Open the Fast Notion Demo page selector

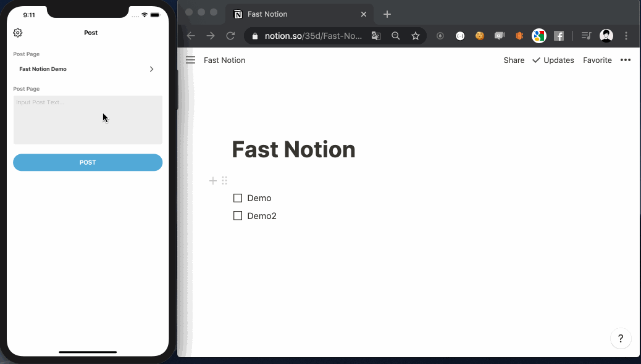pos(88,69)
